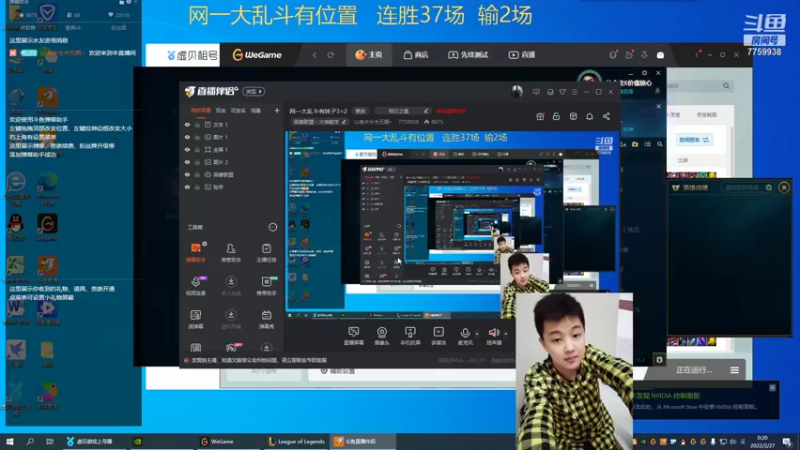Image resolution: width=800 pixels, height=450 pixels.
Task: Click the toolbox more options circle button
Action: pos(272,227)
